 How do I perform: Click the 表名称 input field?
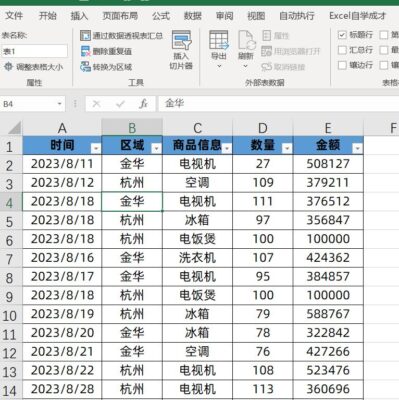(35, 51)
